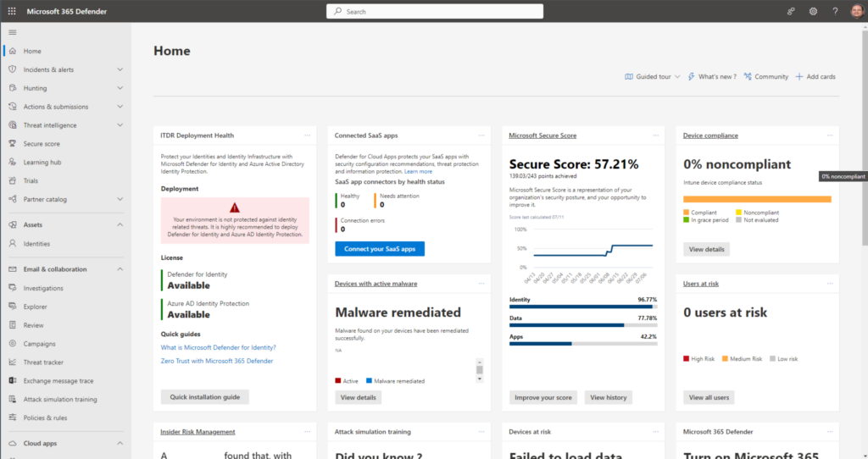This screenshot has height=459, width=868.
Task: Click the Home house icon in sidebar
Action: pos(12,51)
